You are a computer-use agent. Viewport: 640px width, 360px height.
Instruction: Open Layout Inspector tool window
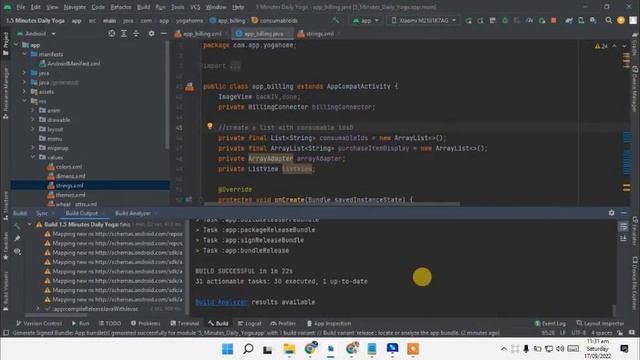click(600, 323)
